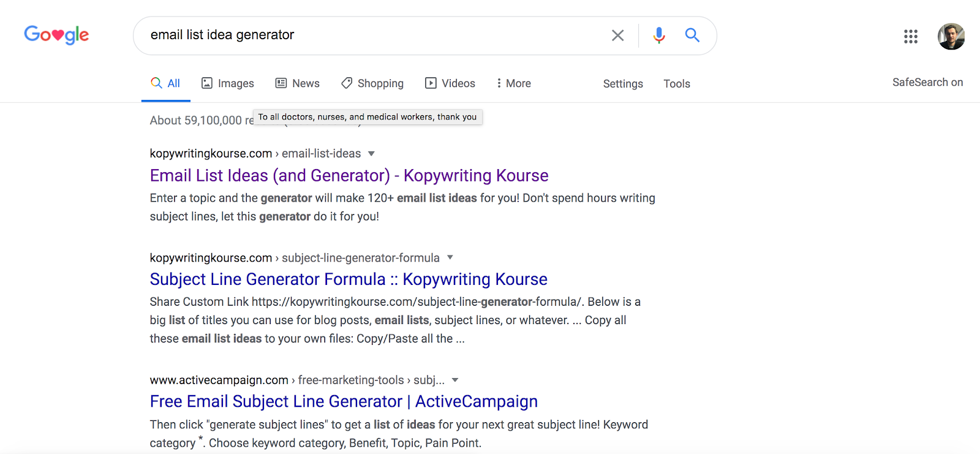Expand dropdown arrow next to email-list-ideas URL

tap(371, 154)
